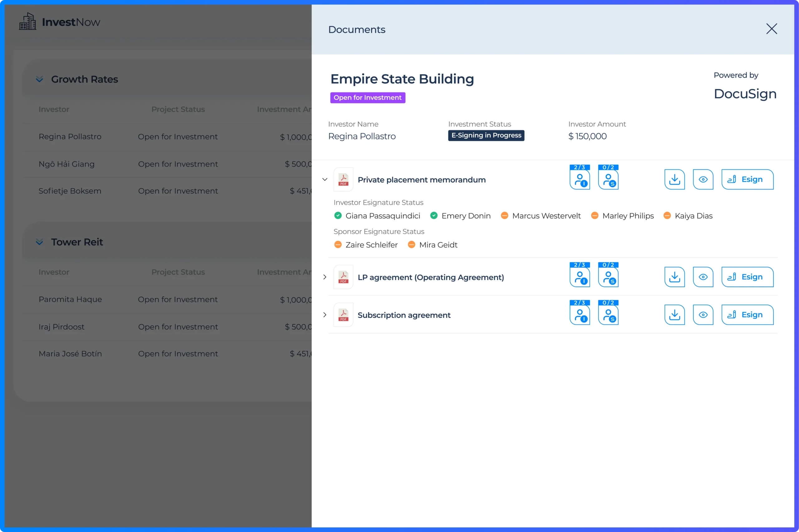This screenshot has height=532, width=799.
Task: Open PDF icon of LP agreement
Action: pyautogui.click(x=343, y=277)
